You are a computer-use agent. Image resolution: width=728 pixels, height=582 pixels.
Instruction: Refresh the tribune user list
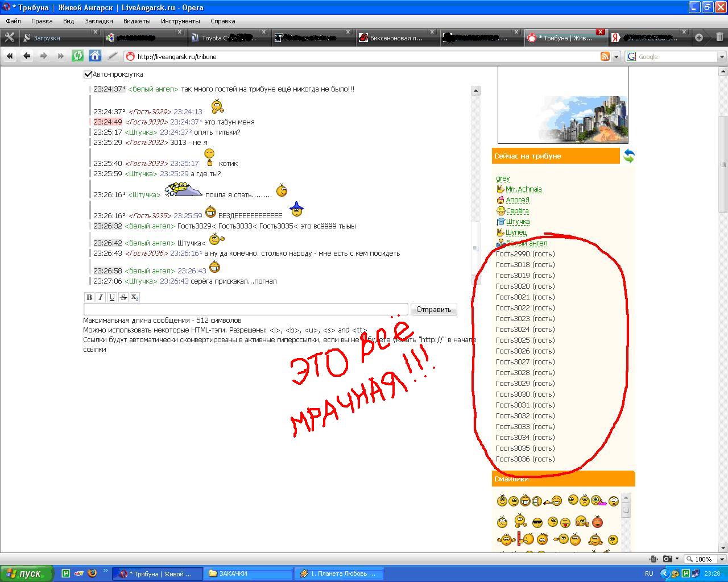[628, 156]
